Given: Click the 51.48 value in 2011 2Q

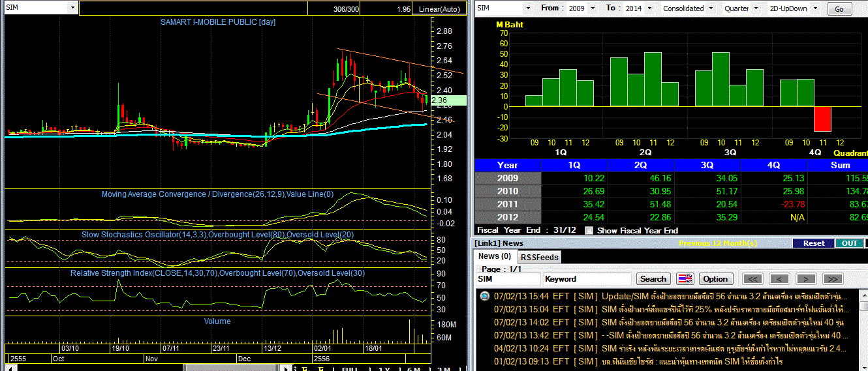Looking at the screenshot, I should click(660, 204).
